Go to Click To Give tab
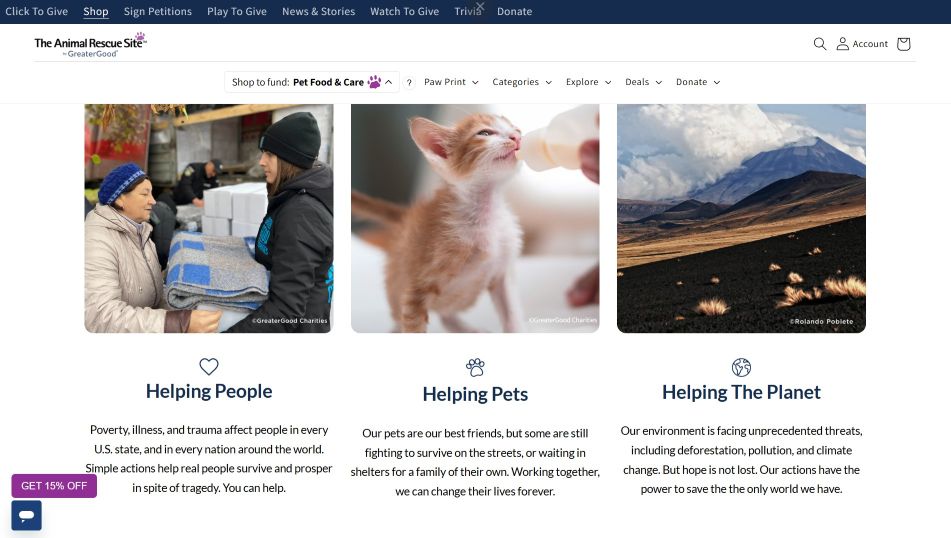The height and width of the screenshot is (538, 951). (x=36, y=11)
